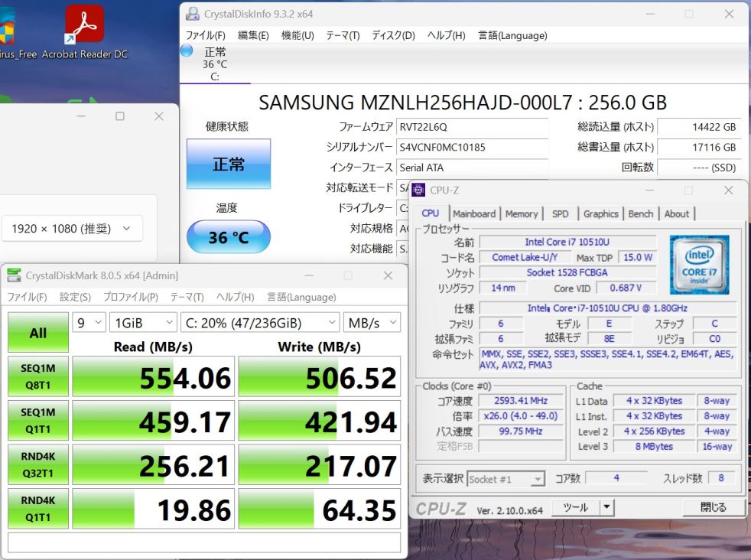Click the firmware field RVT22L6Q
Image resolution: width=751 pixels, height=560 pixels.
(473, 127)
